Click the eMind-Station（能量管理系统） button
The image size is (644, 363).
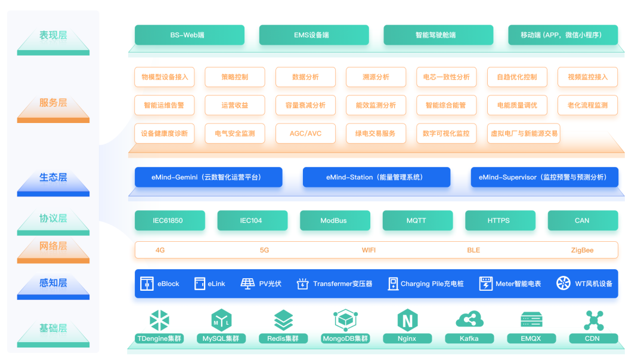point(376,177)
